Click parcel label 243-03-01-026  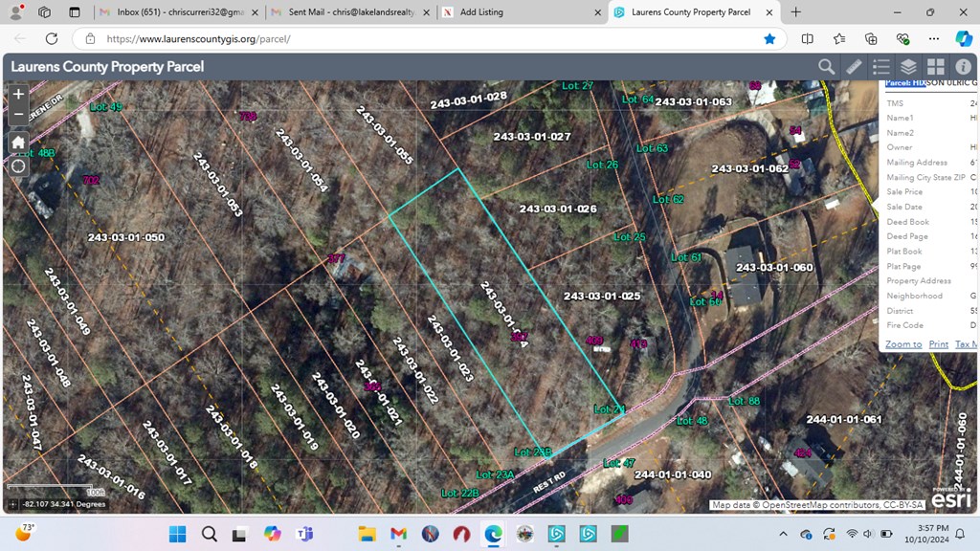(558, 209)
